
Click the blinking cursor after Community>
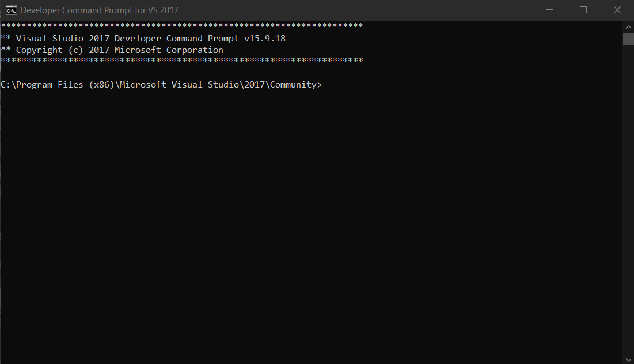coord(324,84)
